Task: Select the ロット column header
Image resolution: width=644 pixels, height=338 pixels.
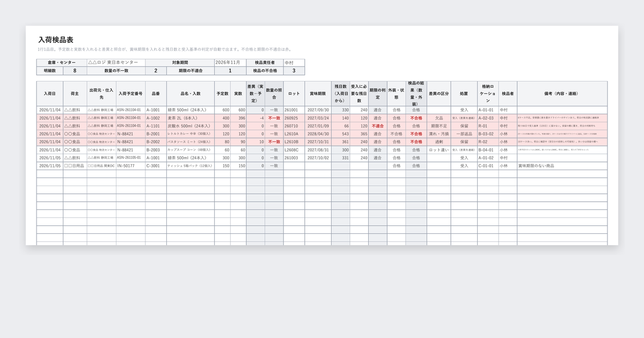Action: [294, 93]
